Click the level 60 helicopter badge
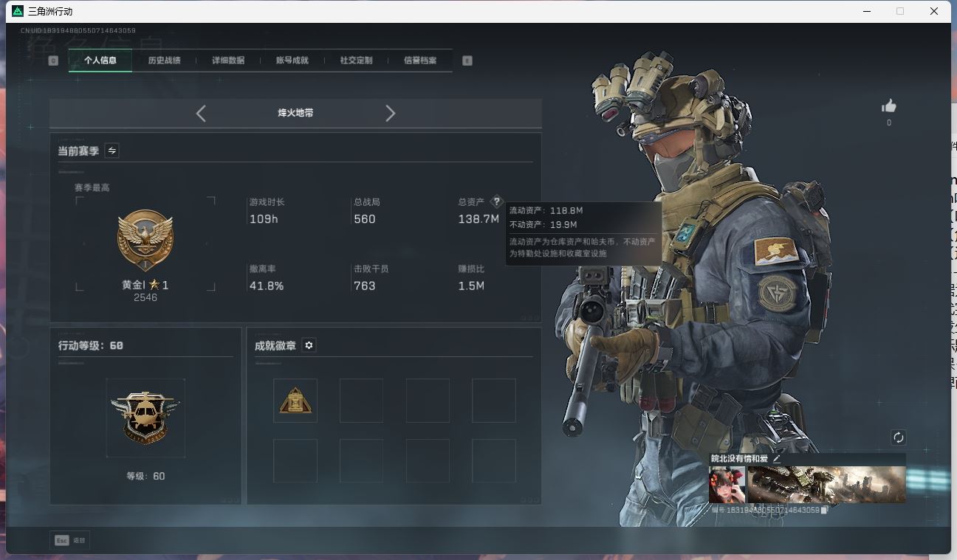This screenshot has height=560, width=957. pyautogui.click(x=145, y=418)
